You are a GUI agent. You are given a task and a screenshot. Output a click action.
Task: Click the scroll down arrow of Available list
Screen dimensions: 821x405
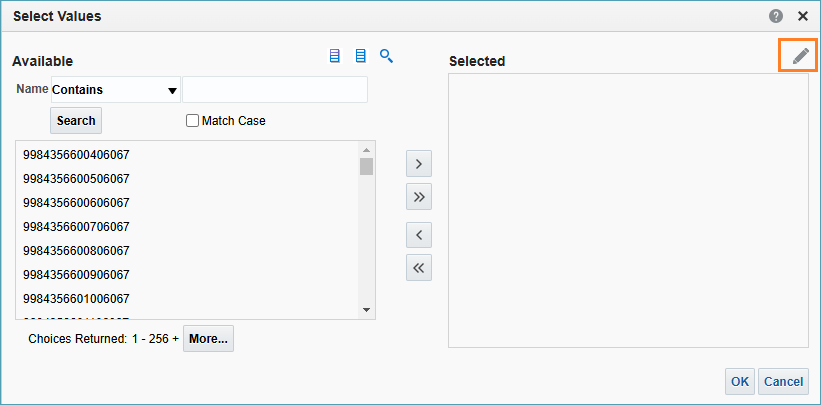(367, 310)
